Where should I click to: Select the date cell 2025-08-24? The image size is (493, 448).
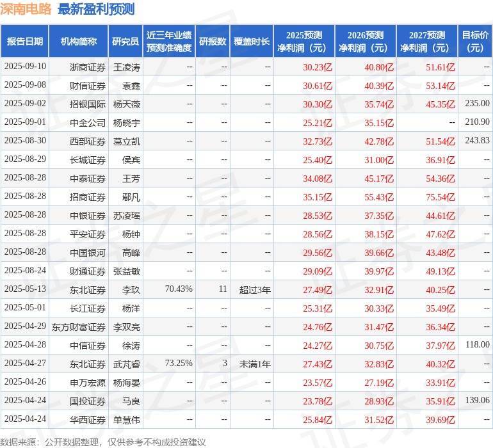pos(25,270)
